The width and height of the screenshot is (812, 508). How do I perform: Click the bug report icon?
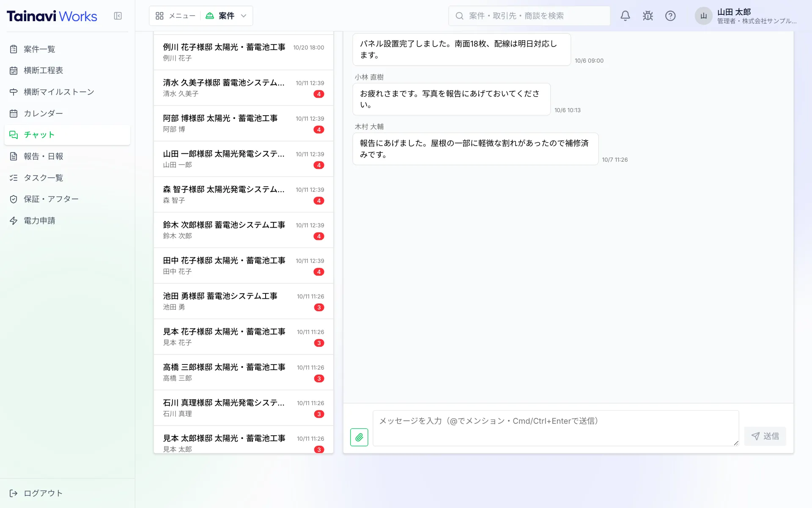[x=647, y=16]
